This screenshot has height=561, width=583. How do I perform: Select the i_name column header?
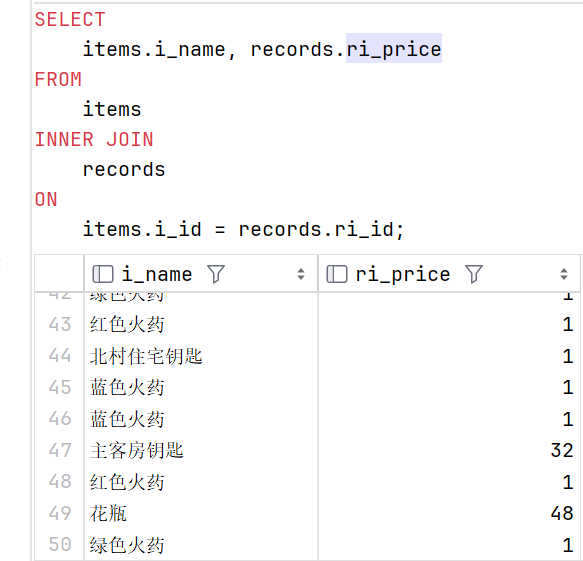tap(201, 274)
